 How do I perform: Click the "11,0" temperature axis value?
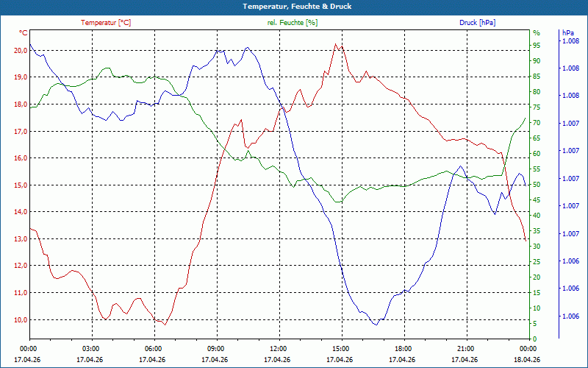[21, 292]
